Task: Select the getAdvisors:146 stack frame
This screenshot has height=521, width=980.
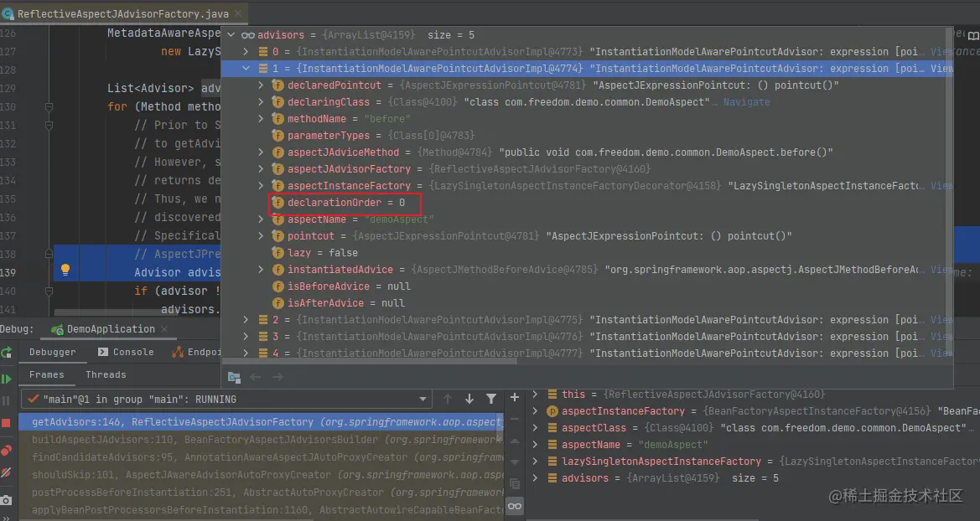Action: tap(262, 422)
